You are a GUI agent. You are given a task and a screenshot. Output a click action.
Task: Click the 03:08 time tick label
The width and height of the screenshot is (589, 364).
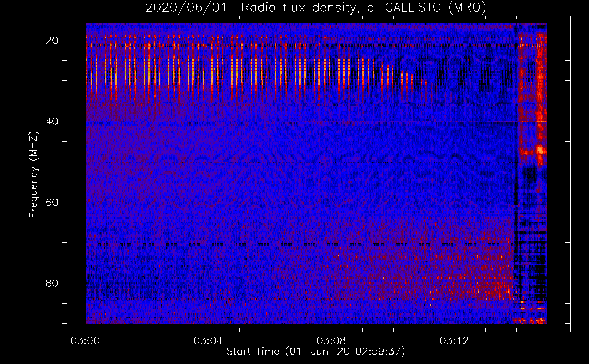pos(331,341)
